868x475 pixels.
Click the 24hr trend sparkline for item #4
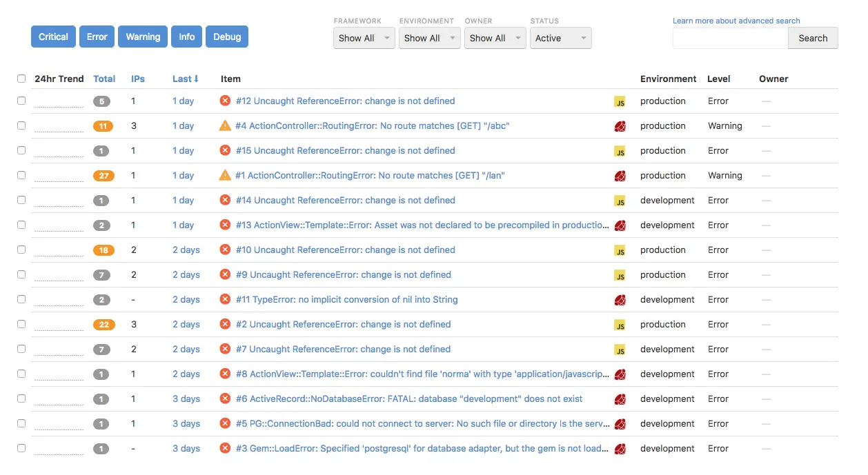59,127
